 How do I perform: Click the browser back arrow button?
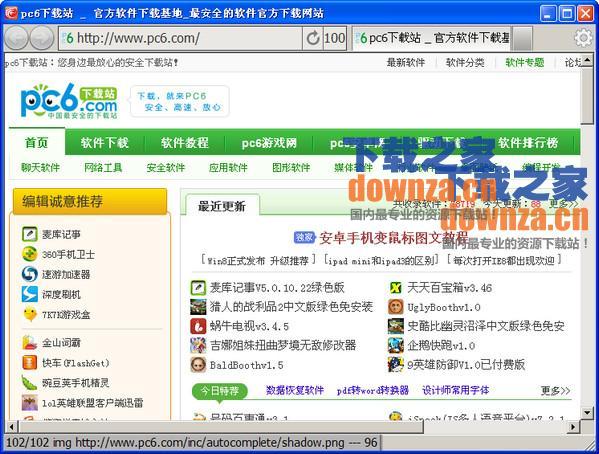(16, 38)
